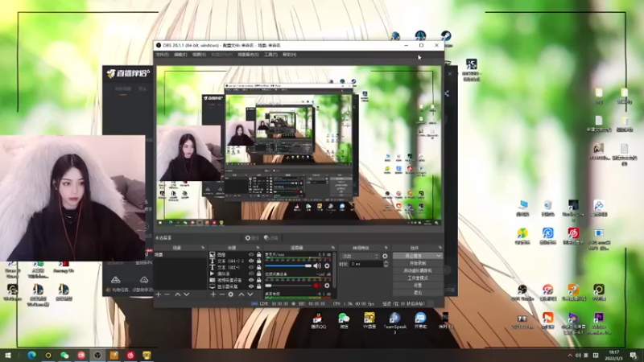644x362 pixels.
Task: Click the 退出 exit button in Controls
Action: tap(418, 293)
